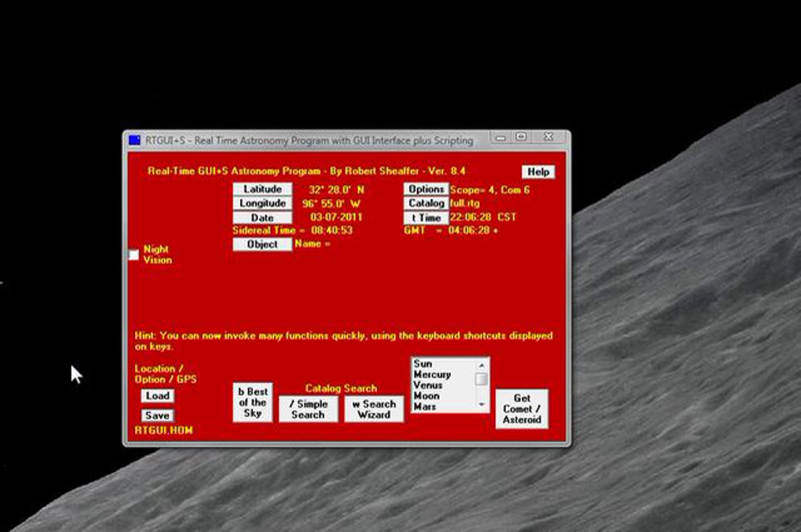
Task: Save the location options
Action: 158,415
